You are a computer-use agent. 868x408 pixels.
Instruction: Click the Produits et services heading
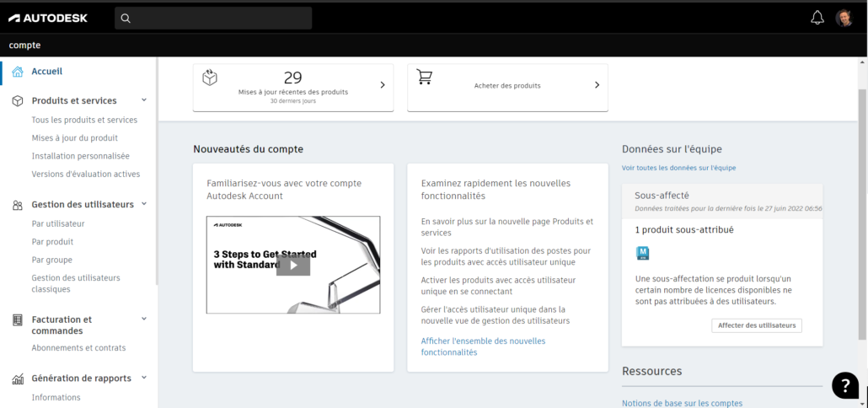(74, 101)
